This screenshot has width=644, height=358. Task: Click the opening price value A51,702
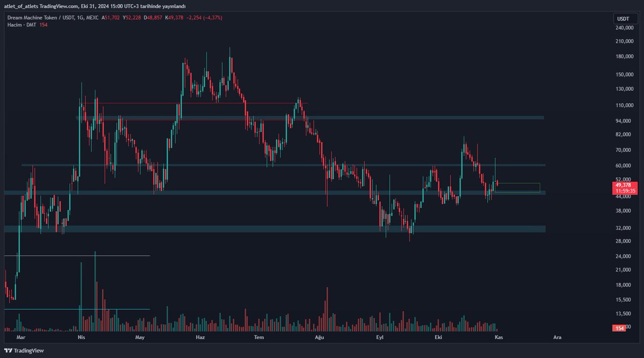pyautogui.click(x=111, y=18)
